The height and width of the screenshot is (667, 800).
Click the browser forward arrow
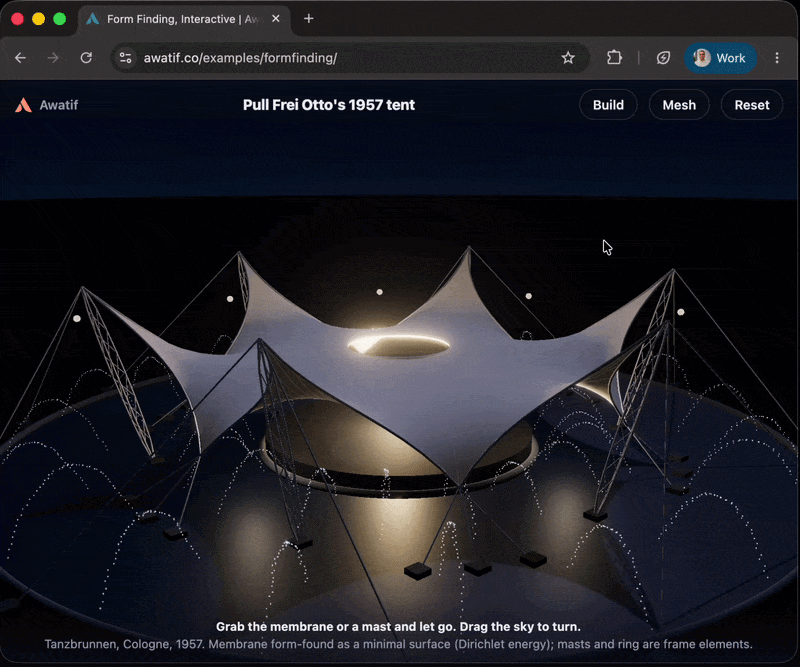pos(53,58)
